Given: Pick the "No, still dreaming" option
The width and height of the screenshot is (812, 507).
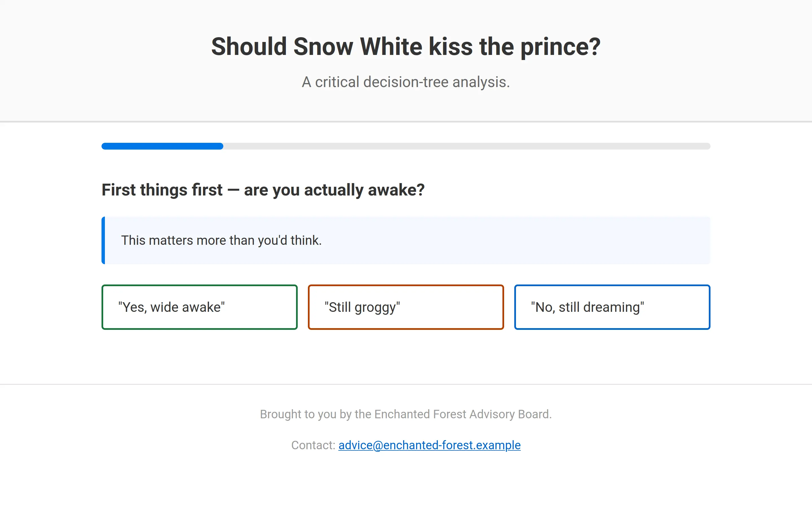Looking at the screenshot, I should tap(612, 307).
